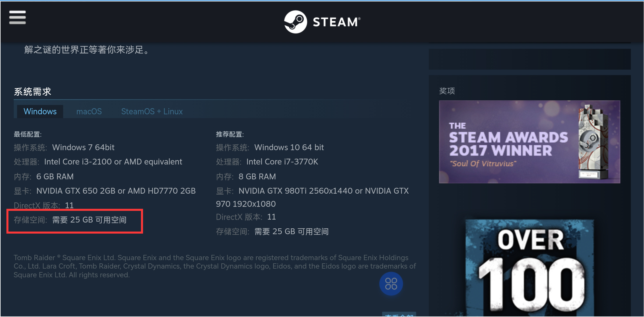Viewport: 644px width, 317px height.
Task: Click the 推荐配置 label
Action: pos(230,134)
